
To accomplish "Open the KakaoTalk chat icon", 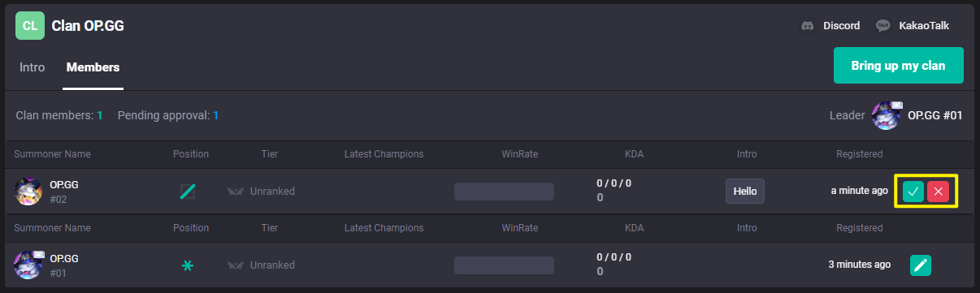I will pos(883,26).
